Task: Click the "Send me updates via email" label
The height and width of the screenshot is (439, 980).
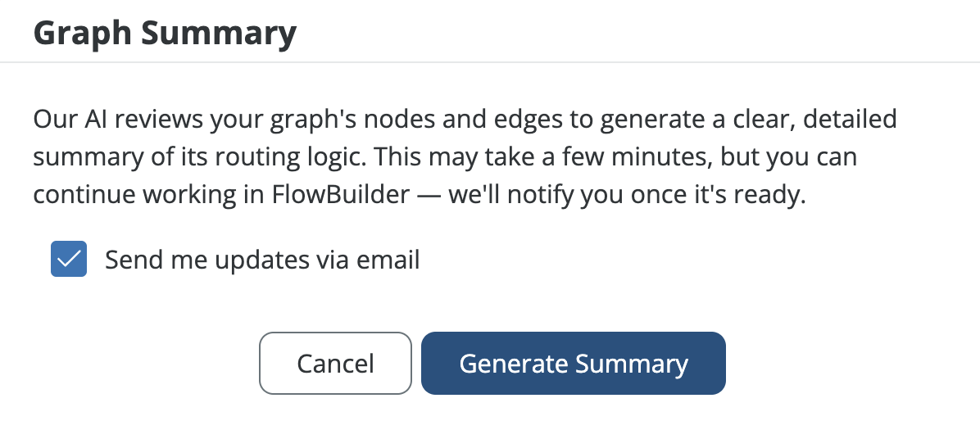Action: click(262, 260)
